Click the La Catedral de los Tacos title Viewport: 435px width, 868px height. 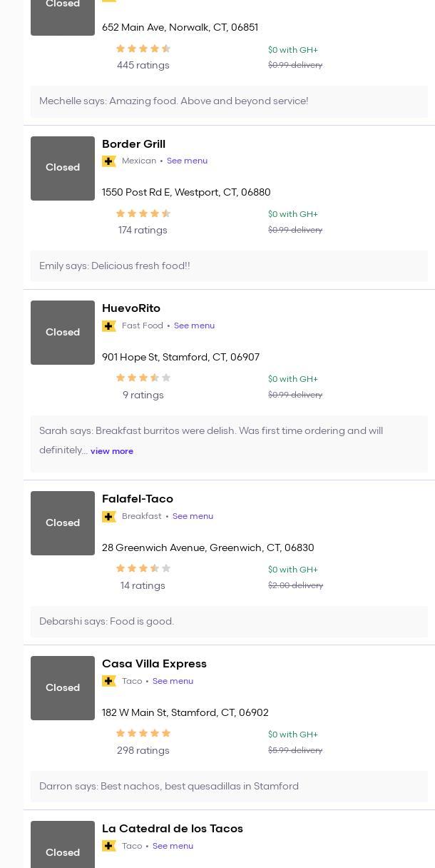173,829
